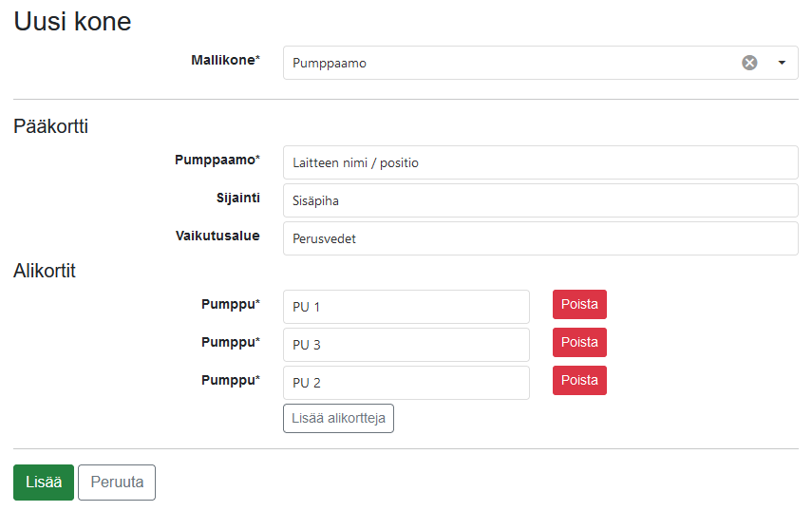Click the Sijainti field containing Sisäpiha
812x511 pixels.
coord(540,200)
